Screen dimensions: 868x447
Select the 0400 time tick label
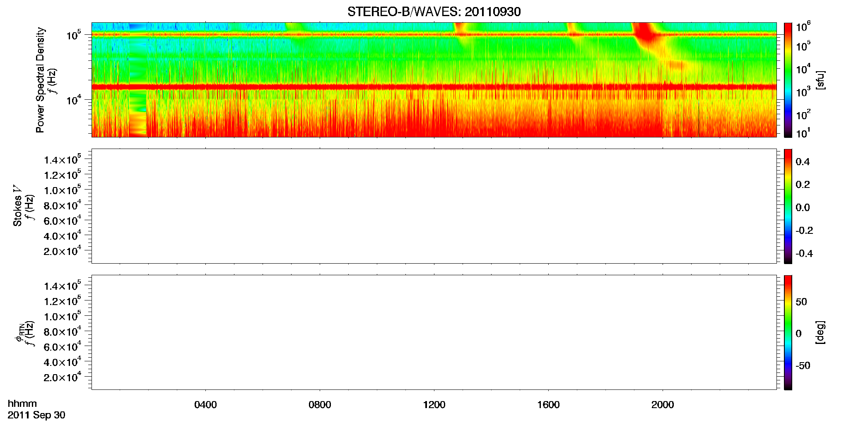coord(205,405)
